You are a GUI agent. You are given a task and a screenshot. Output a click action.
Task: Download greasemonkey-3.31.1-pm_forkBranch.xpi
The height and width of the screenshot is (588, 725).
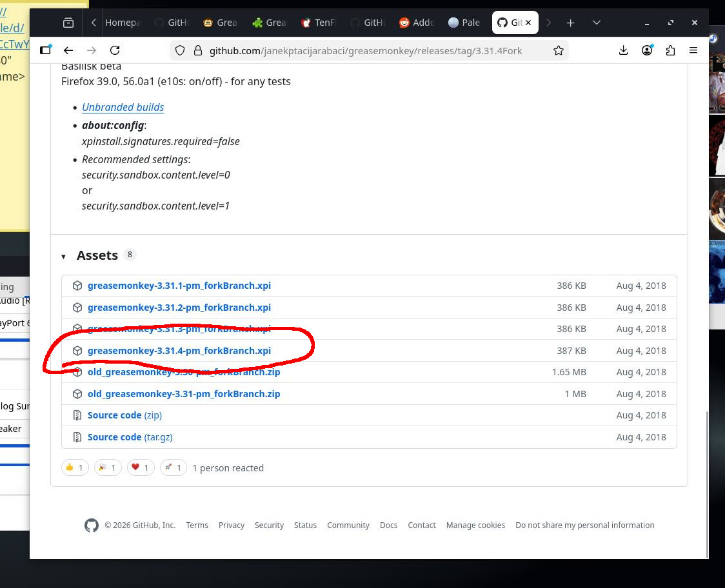[x=179, y=286]
